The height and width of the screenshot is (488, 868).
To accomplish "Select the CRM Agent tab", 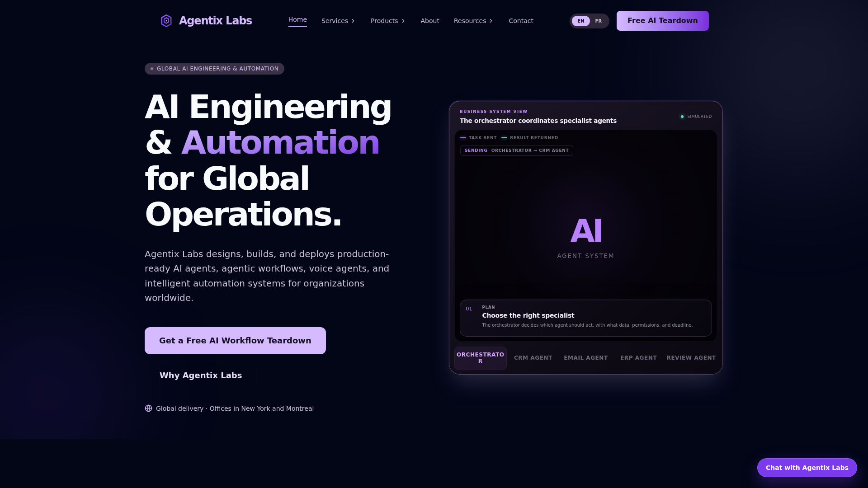I will tap(533, 358).
